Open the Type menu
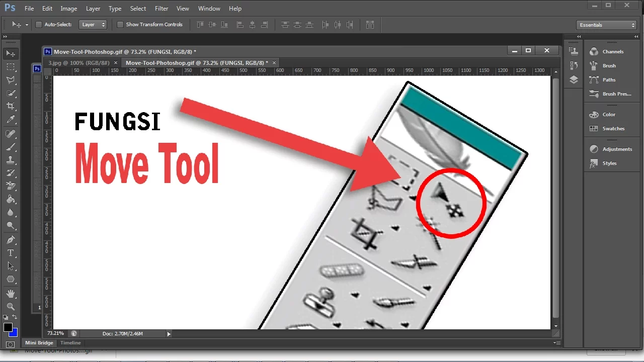Screen dimensions: 644x362 (x=115, y=9)
